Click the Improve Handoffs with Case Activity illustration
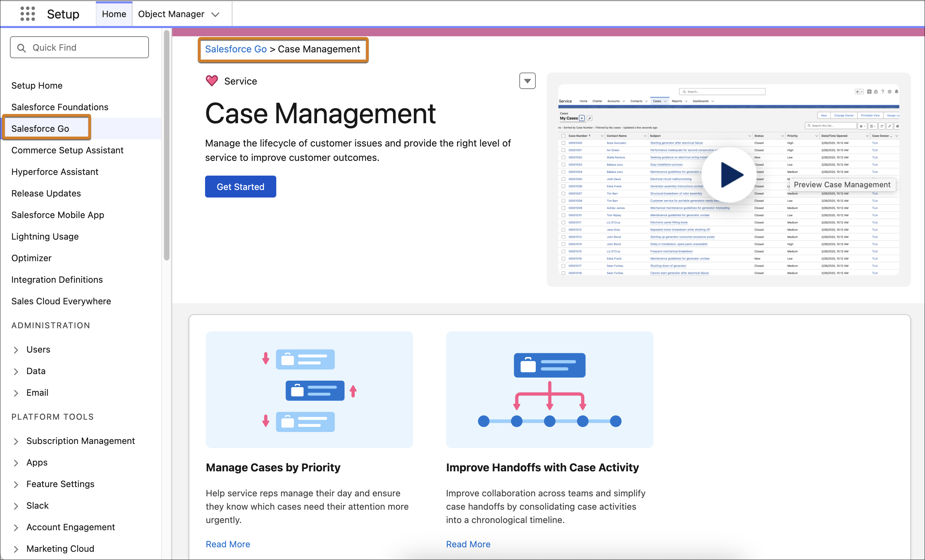Viewport: 925px width, 560px height. [x=549, y=390]
